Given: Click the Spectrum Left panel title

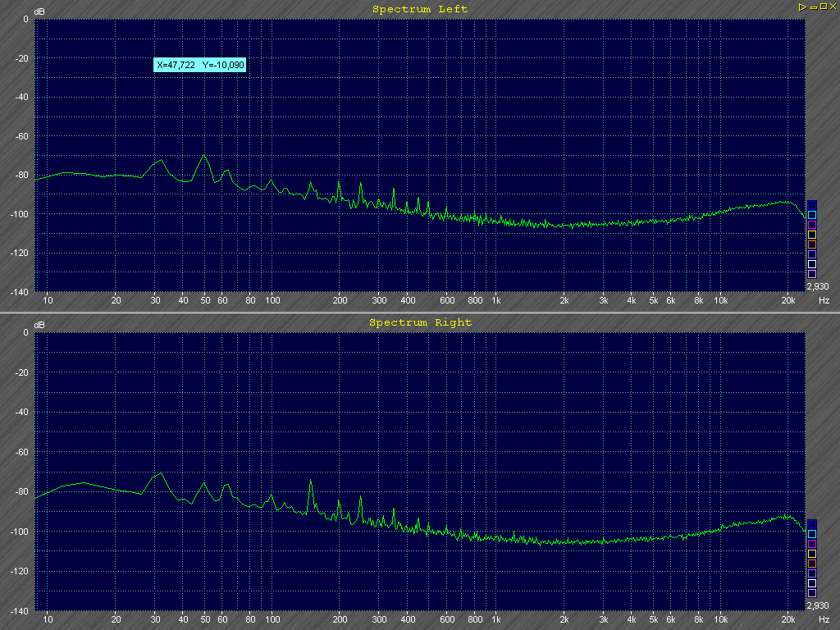Looking at the screenshot, I should pyautogui.click(x=420, y=9).
